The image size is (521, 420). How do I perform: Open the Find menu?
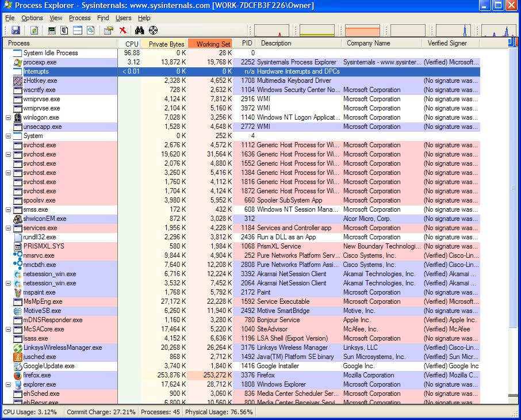pos(103,18)
